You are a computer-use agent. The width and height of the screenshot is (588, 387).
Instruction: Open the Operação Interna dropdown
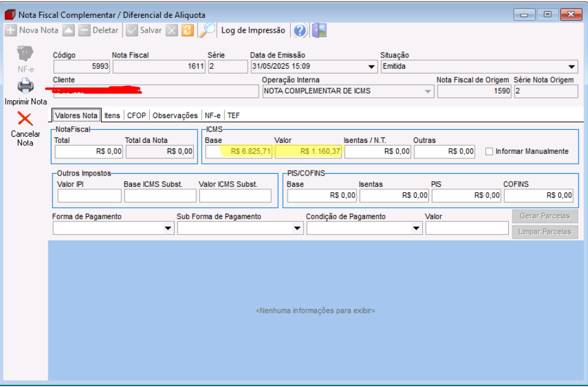point(428,91)
